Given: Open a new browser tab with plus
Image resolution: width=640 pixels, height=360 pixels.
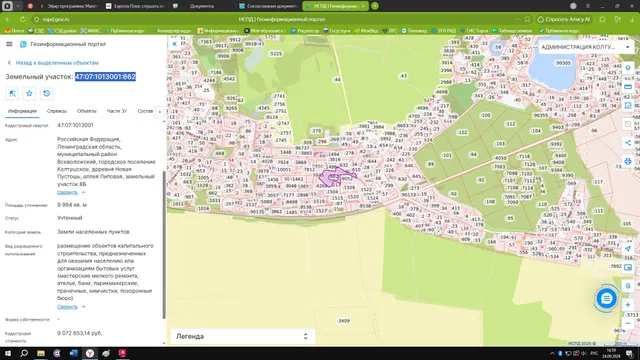Looking at the screenshot, I should click(375, 6).
